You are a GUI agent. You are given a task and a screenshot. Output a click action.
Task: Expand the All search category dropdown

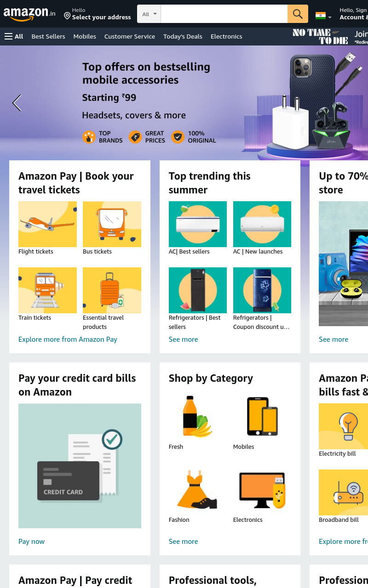(x=149, y=14)
